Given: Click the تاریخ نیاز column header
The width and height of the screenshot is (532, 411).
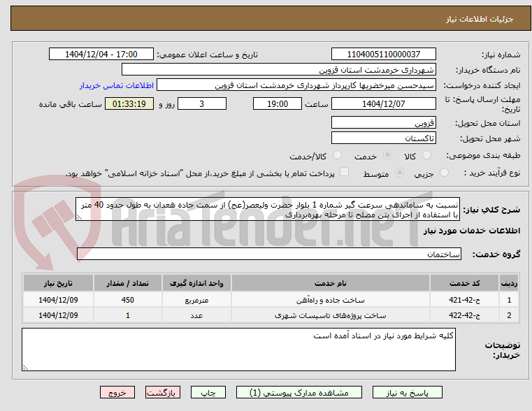Looking at the screenshot, I should [x=58, y=283].
